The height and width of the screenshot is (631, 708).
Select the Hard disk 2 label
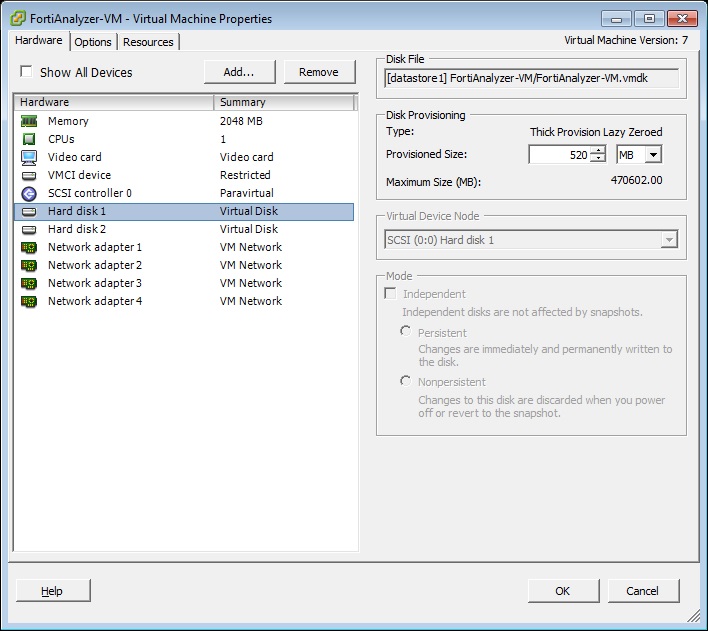77,229
